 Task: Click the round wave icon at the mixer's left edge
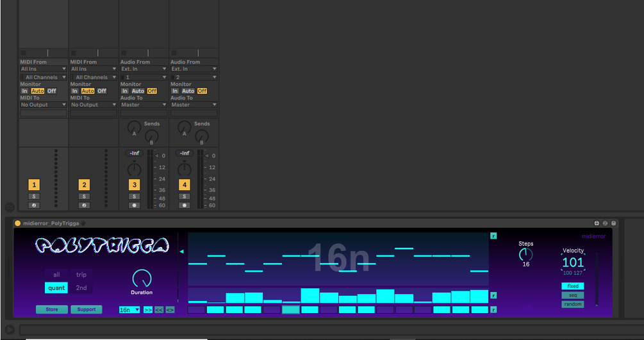[x=10, y=207]
